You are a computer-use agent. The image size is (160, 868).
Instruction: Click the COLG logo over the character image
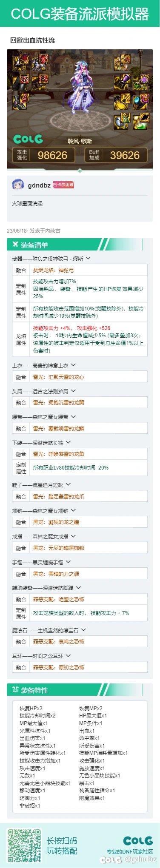point(28,139)
